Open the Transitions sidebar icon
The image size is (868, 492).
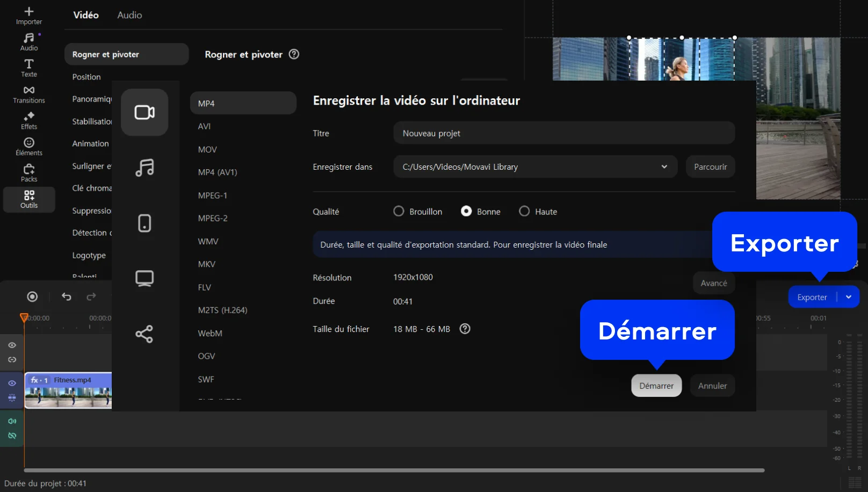point(29,95)
